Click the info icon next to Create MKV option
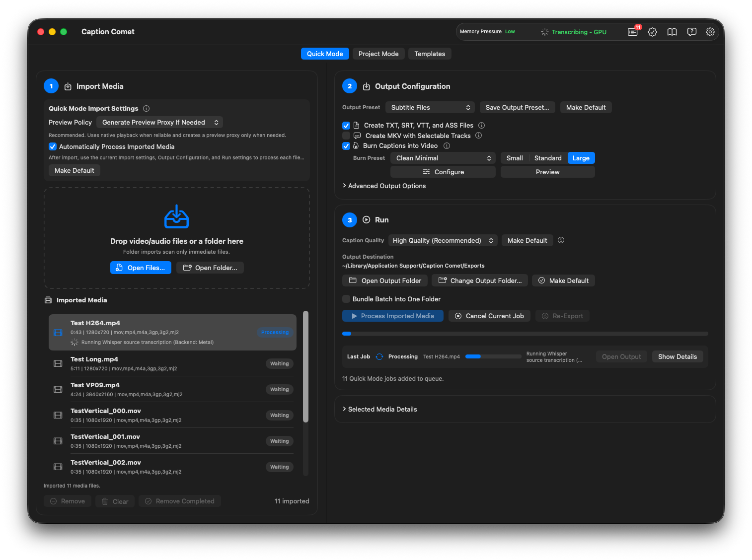 coord(478,136)
